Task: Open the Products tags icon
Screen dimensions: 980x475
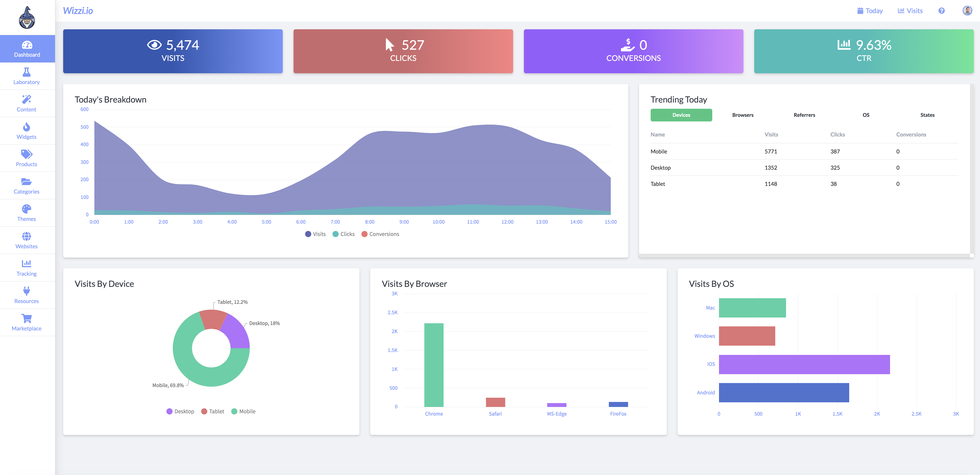Action: coord(27,154)
